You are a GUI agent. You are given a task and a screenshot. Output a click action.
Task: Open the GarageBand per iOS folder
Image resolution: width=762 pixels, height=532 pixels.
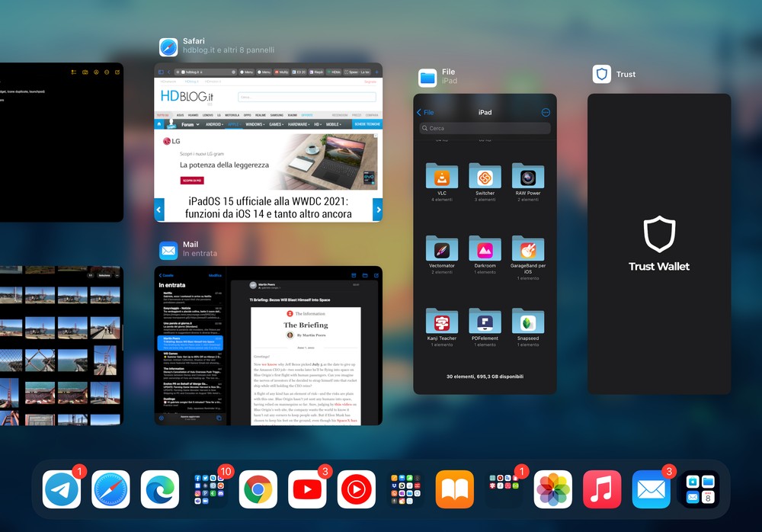point(528,258)
